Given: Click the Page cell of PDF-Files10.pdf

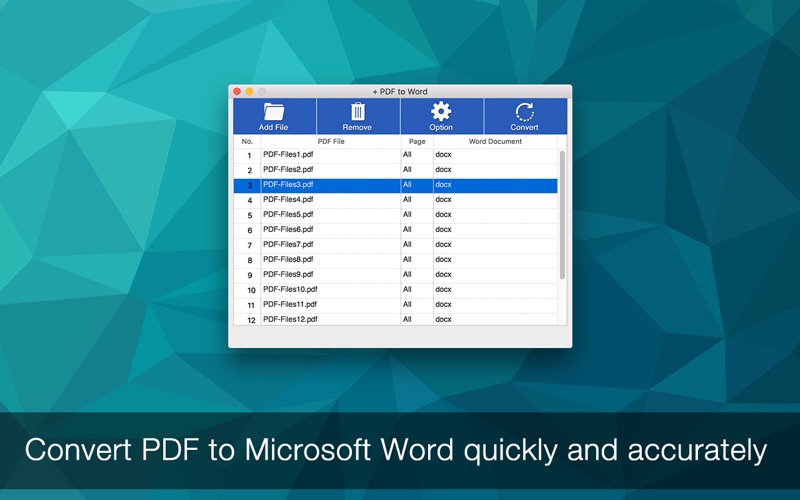Looking at the screenshot, I should click(417, 290).
